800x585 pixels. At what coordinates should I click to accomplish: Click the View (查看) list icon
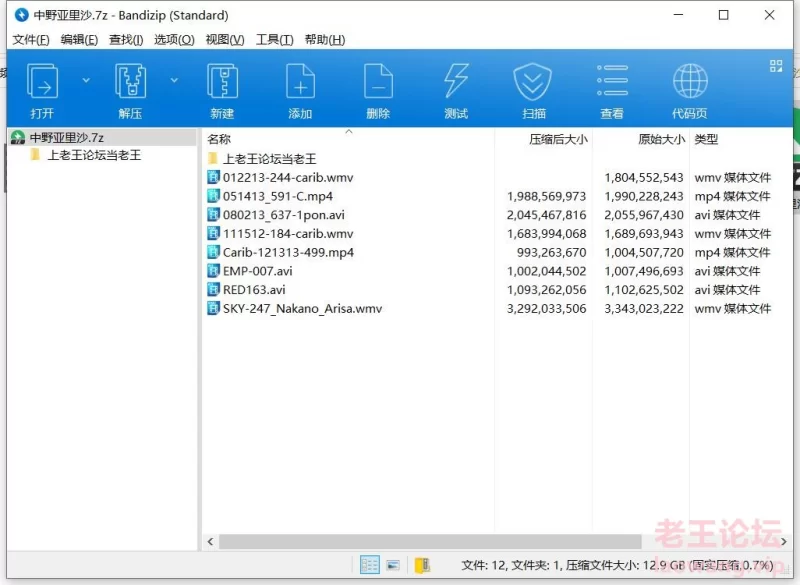click(x=612, y=81)
